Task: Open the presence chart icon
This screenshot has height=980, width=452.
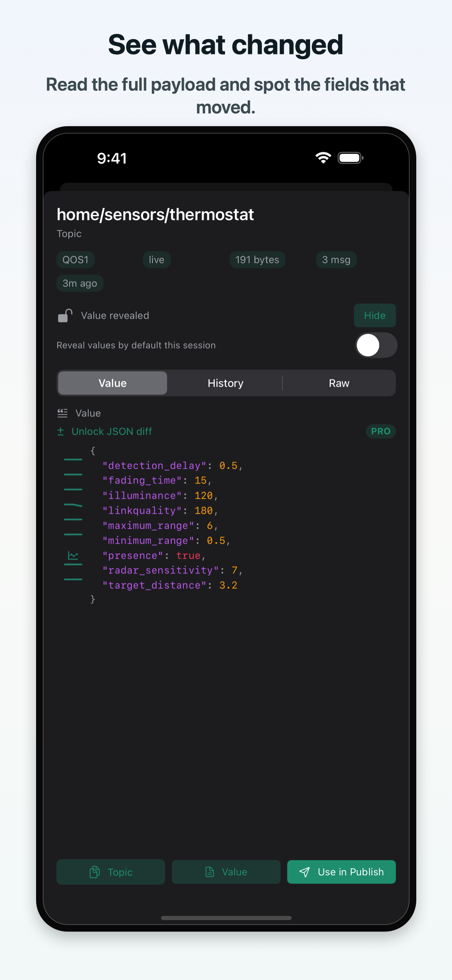Action: coord(73,556)
